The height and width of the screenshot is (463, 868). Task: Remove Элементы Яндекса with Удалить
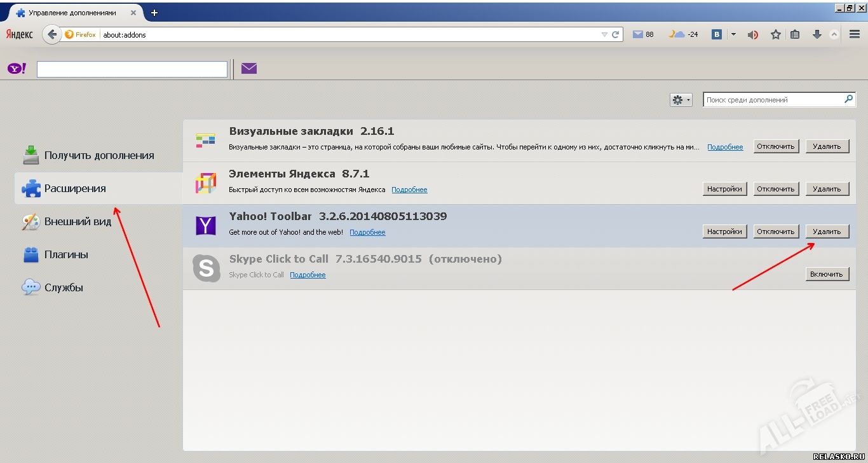(827, 189)
